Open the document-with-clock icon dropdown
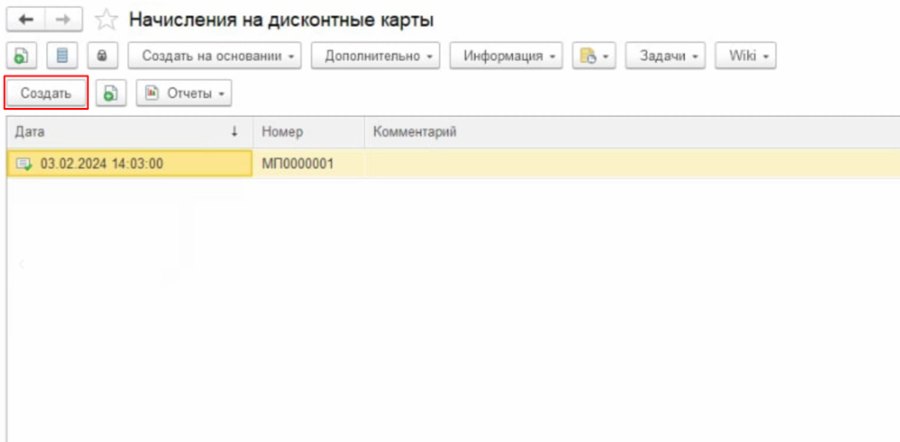Viewport: 900px width, 442px height. click(x=594, y=56)
